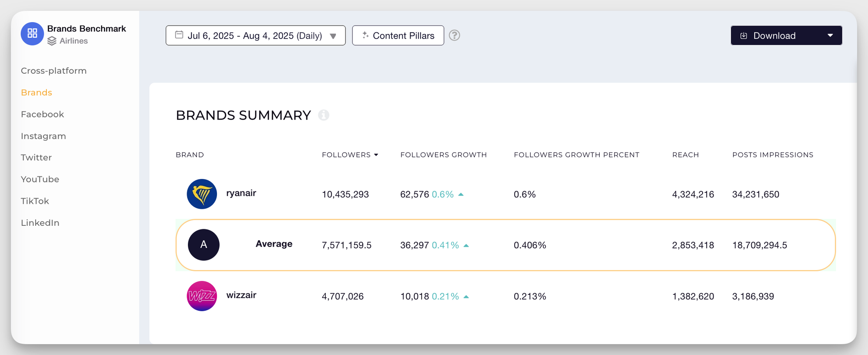Click the download icon in Download button
Viewport: 868px width, 355px height.
pyautogui.click(x=743, y=36)
